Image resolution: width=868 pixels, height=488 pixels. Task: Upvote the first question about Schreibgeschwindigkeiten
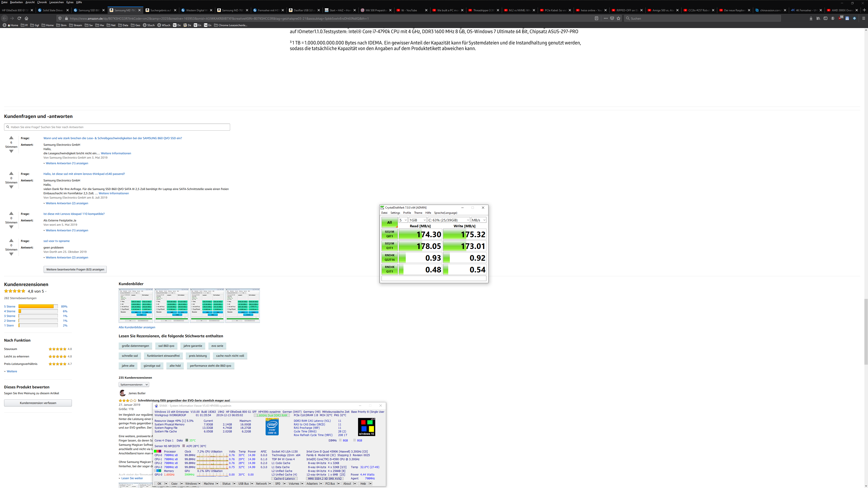[x=11, y=138]
